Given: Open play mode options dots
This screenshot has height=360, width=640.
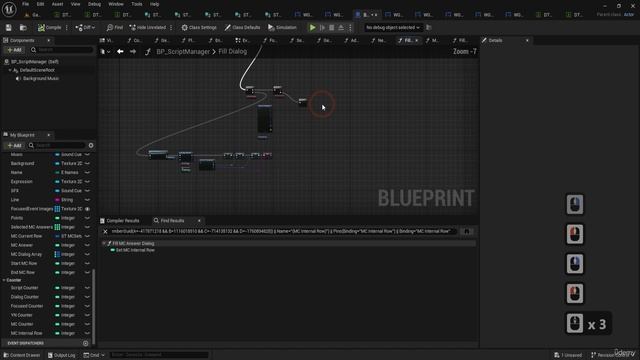Looking at the screenshot, I should click(x=350, y=27).
